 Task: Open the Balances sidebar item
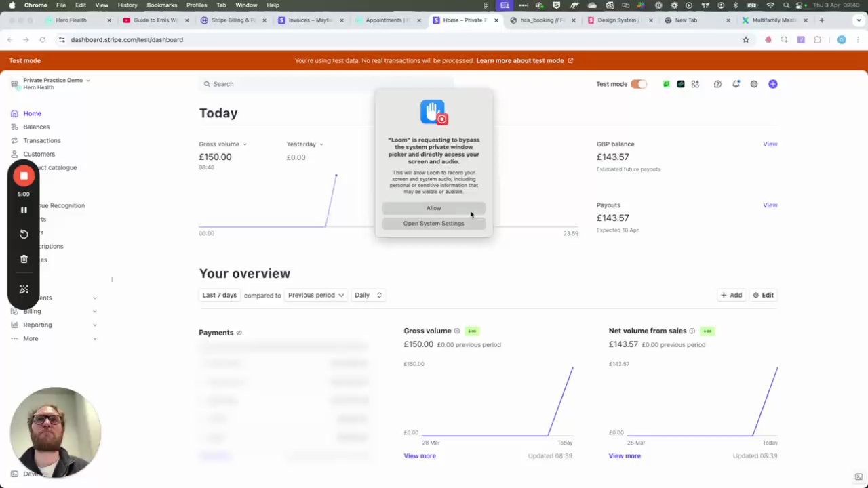coord(36,127)
